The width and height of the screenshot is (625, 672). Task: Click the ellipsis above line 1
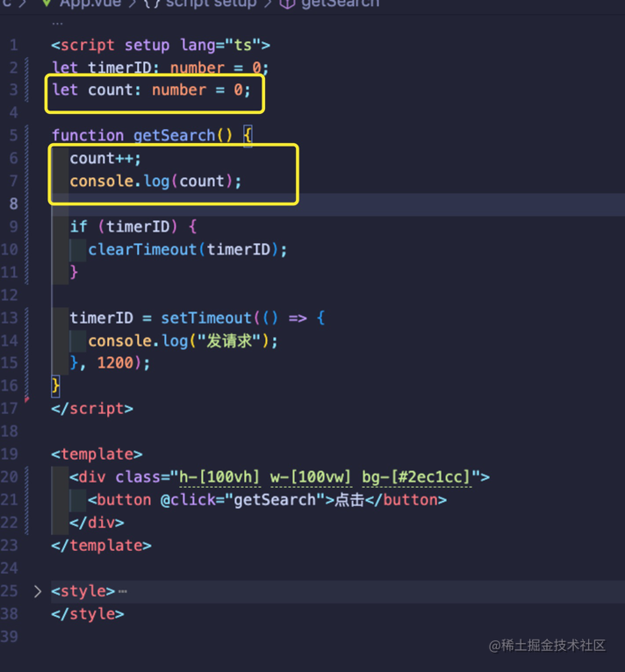(x=57, y=24)
